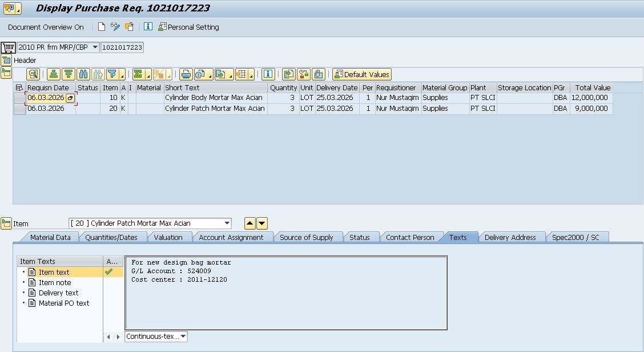Click the Default Values button
Image resolution: width=644 pixels, height=352 pixels.
[x=362, y=74]
